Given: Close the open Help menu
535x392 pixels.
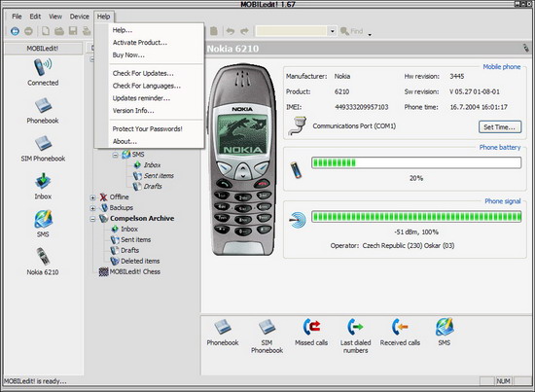Looking at the screenshot, I should (x=103, y=17).
